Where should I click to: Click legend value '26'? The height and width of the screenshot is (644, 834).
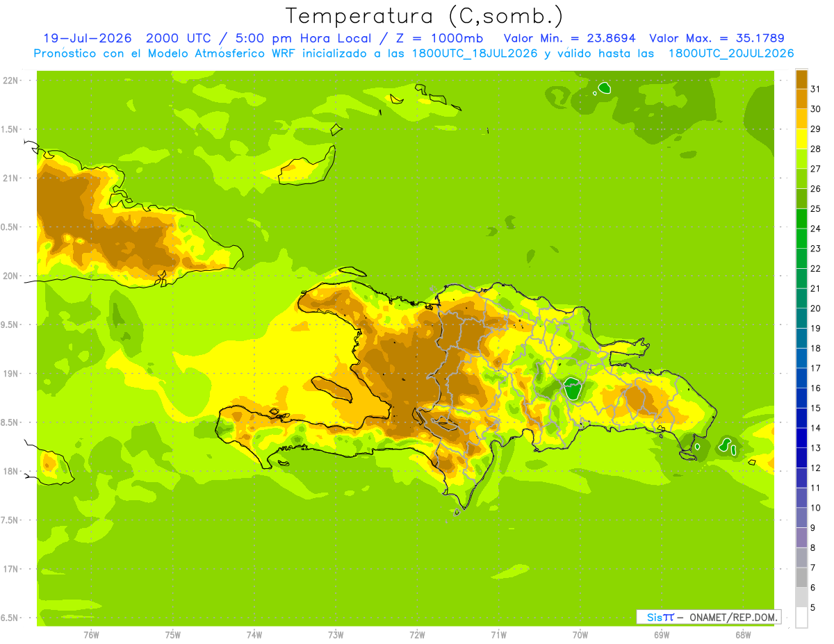click(x=816, y=189)
